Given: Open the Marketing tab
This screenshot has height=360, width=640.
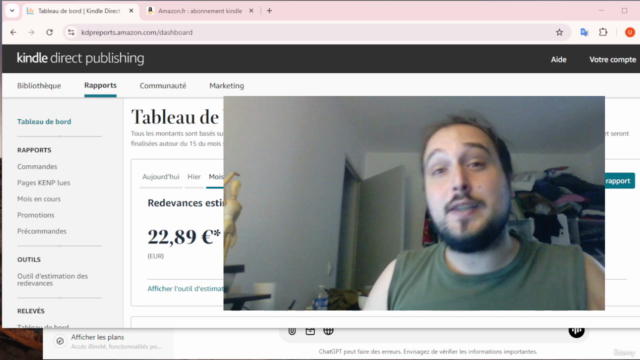Looking at the screenshot, I should (x=227, y=86).
